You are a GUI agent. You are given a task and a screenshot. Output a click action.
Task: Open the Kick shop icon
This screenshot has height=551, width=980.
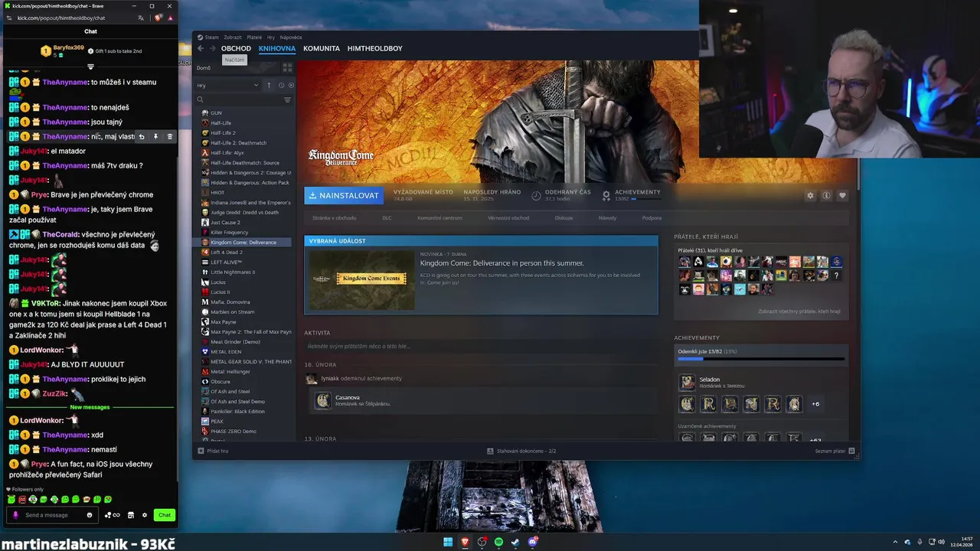coord(130,515)
